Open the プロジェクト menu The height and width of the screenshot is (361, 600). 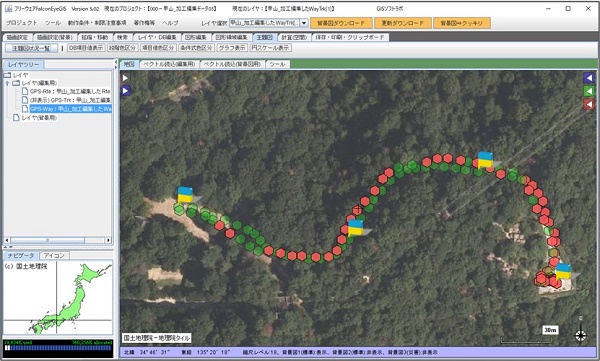[x=21, y=23]
